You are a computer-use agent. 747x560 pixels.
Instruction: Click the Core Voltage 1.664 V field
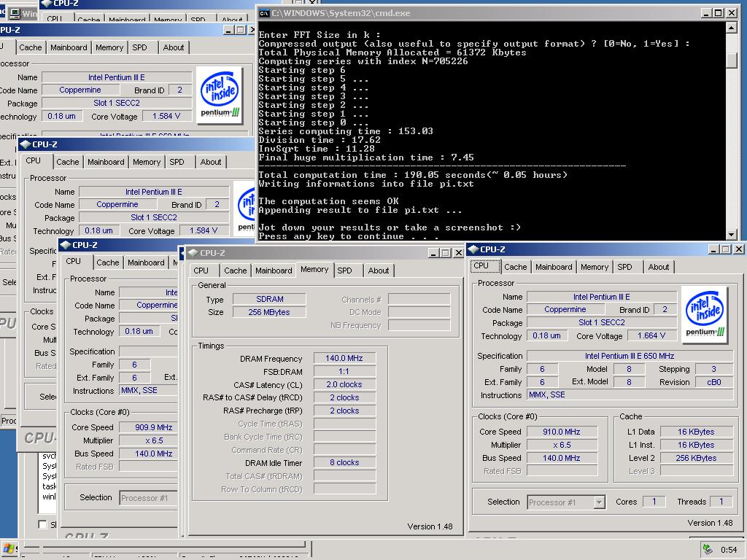tap(651, 335)
